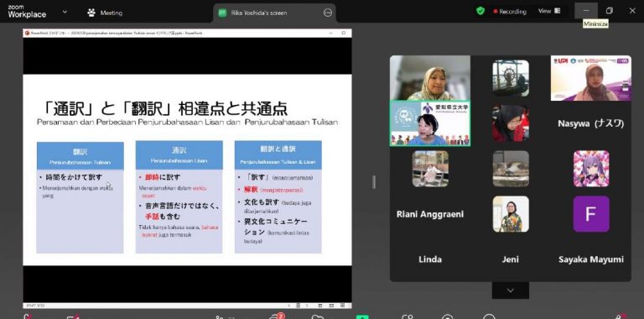
Task: Open slide menu icon in PowerPoint status bar
Action: [x=299, y=306]
